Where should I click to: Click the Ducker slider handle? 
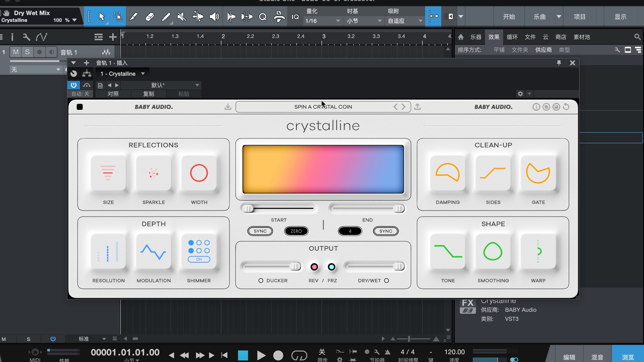(x=295, y=266)
